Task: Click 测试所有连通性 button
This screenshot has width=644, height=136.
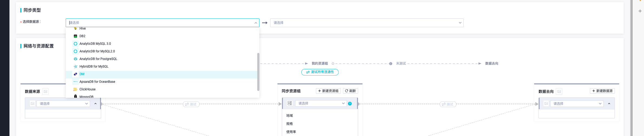Action: [x=320, y=72]
